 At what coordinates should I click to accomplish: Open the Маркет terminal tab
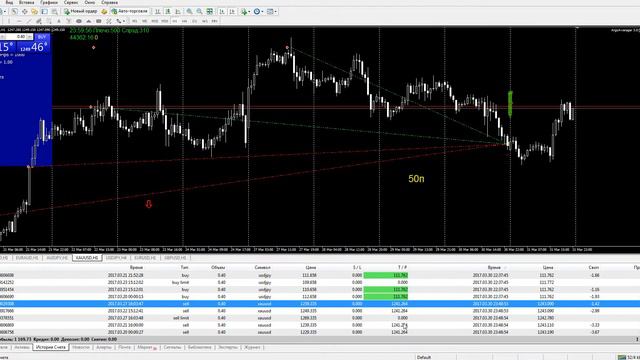[147, 347]
